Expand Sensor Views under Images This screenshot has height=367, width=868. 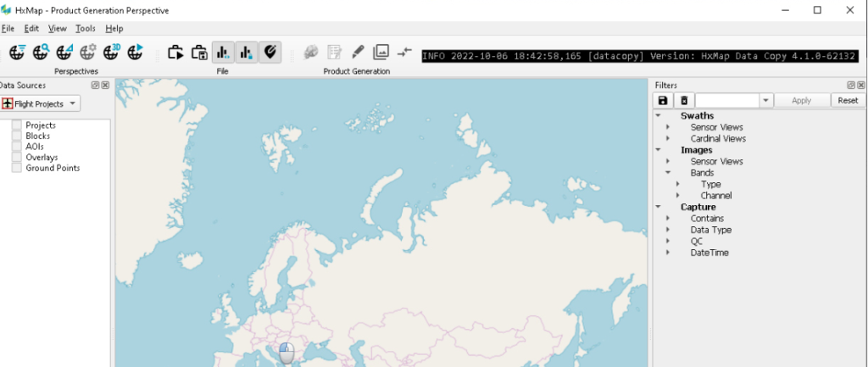tap(668, 161)
